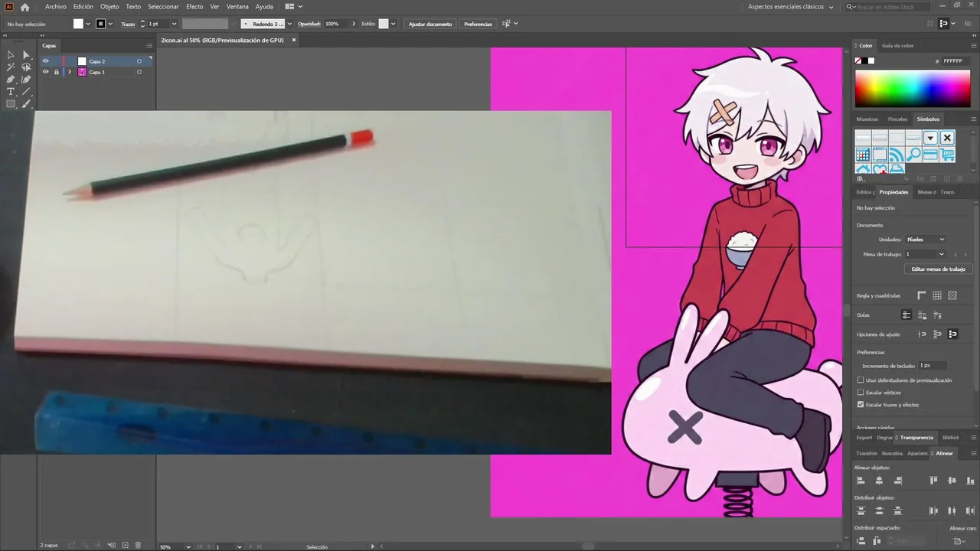Hide layer Capa 1 with eye icon

pos(45,72)
